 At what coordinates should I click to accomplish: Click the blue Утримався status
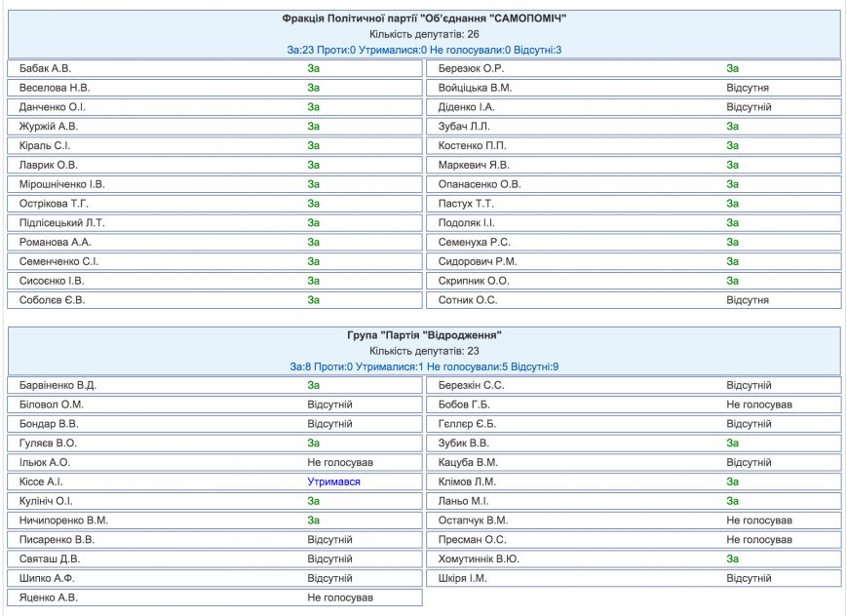[x=334, y=481]
